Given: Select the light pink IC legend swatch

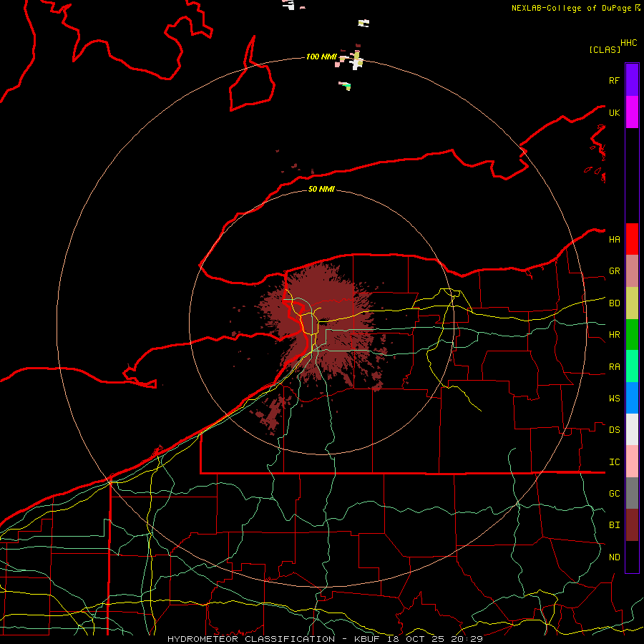Looking at the screenshot, I should click(632, 462).
